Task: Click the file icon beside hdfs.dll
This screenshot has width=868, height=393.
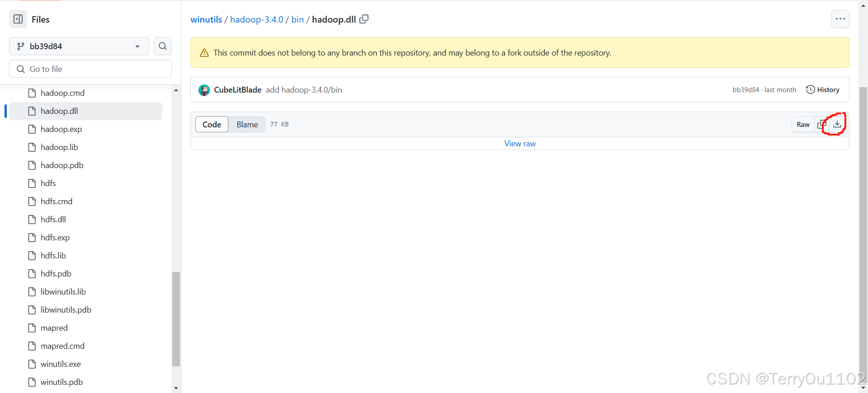Action: tap(32, 220)
